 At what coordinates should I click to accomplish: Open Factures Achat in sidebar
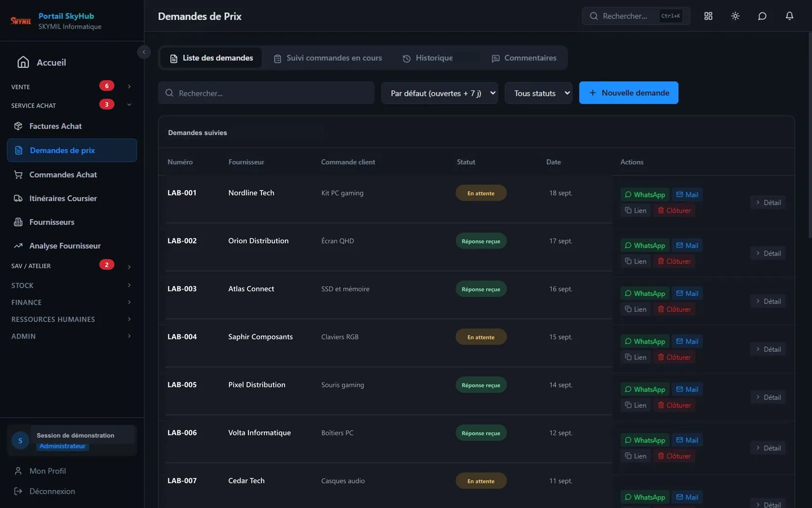55,126
